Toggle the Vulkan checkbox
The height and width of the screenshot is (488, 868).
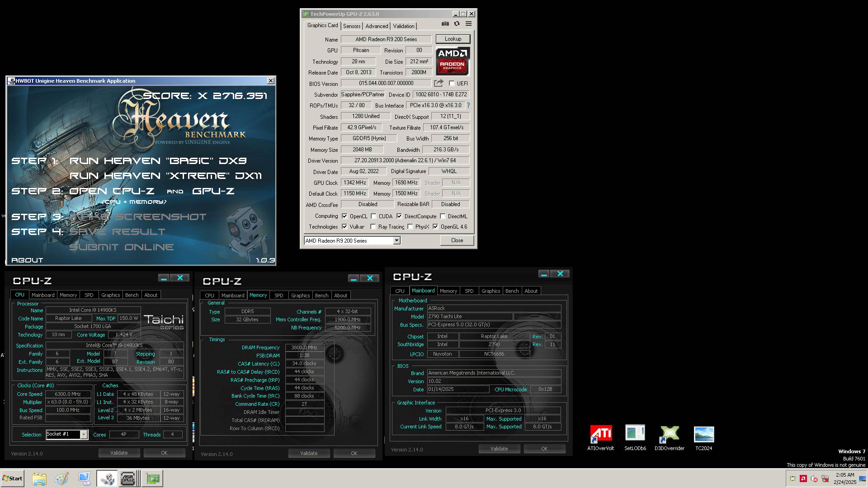[x=345, y=227]
